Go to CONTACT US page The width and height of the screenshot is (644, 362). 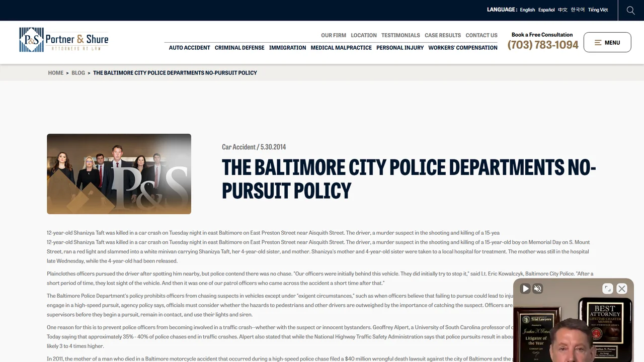tap(481, 35)
